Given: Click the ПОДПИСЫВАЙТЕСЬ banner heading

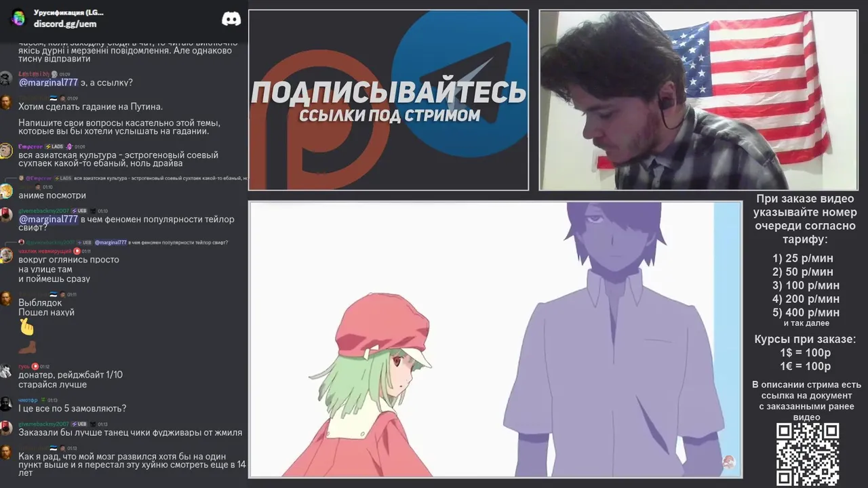Looking at the screenshot, I should click(388, 93).
